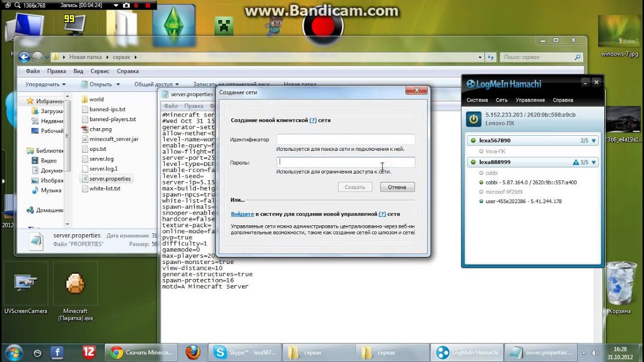The width and height of the screenshot is (644, 362).
Task: Click the Explorer back navigation arrow
Action: pyautogui.click(x=24, y=57)
